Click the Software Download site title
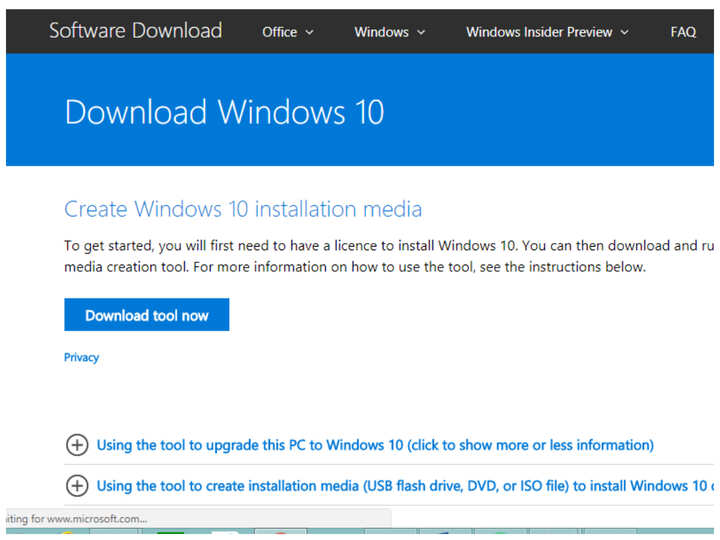The height and width of the screenshot is (540, 720). click(x=136, y=31)
